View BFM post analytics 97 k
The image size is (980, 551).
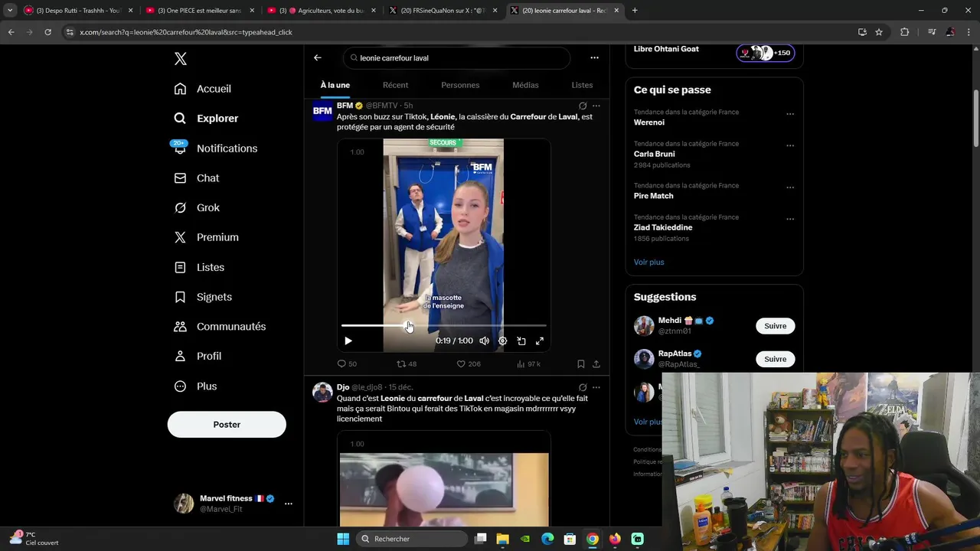point(529,364)
